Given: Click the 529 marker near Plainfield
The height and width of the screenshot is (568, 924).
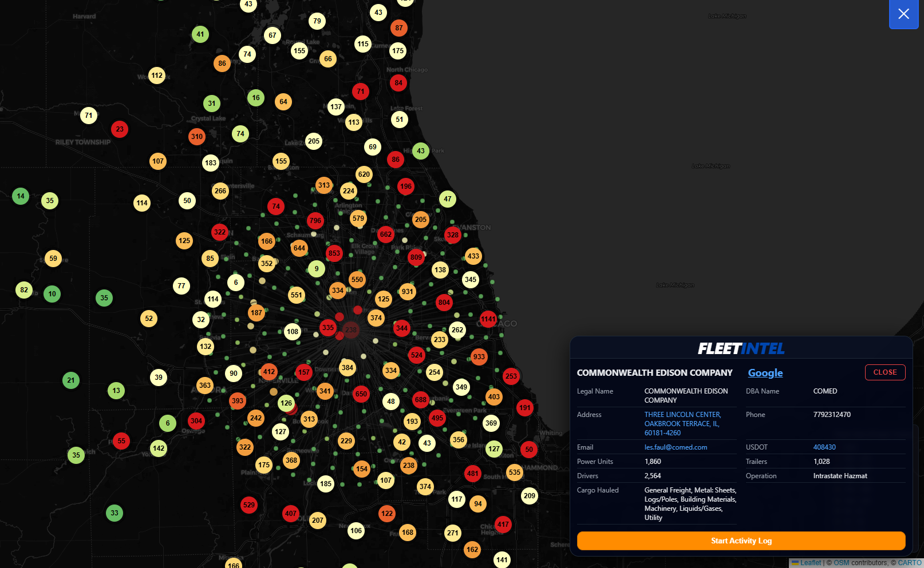Looking at the screenshot, I should coord(248,505).
